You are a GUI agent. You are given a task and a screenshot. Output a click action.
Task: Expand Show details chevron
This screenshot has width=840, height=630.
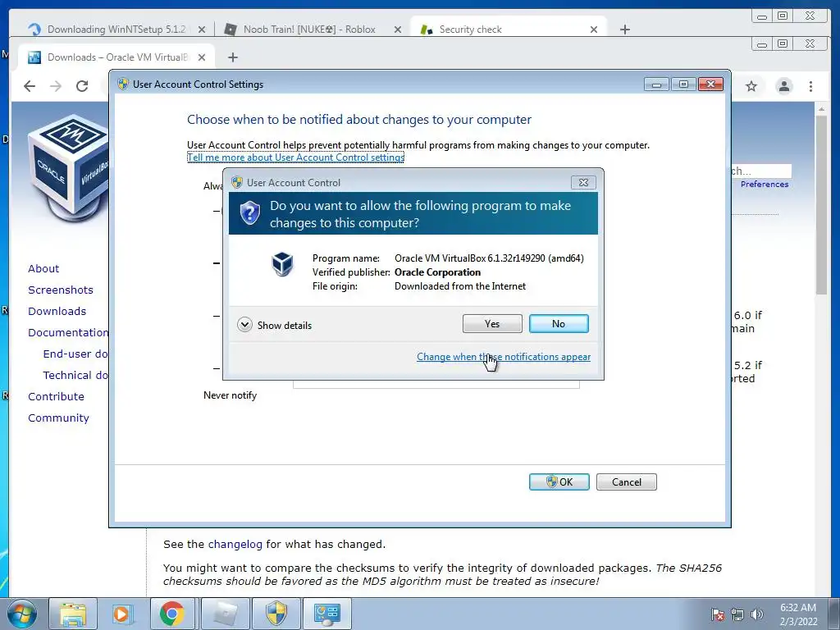[x=244, y=325]
